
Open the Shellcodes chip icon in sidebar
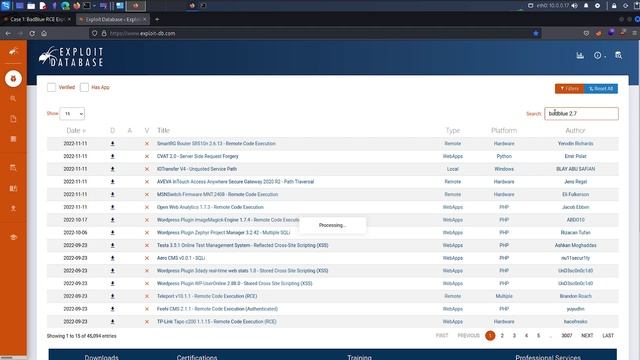(x=13, y=139)
